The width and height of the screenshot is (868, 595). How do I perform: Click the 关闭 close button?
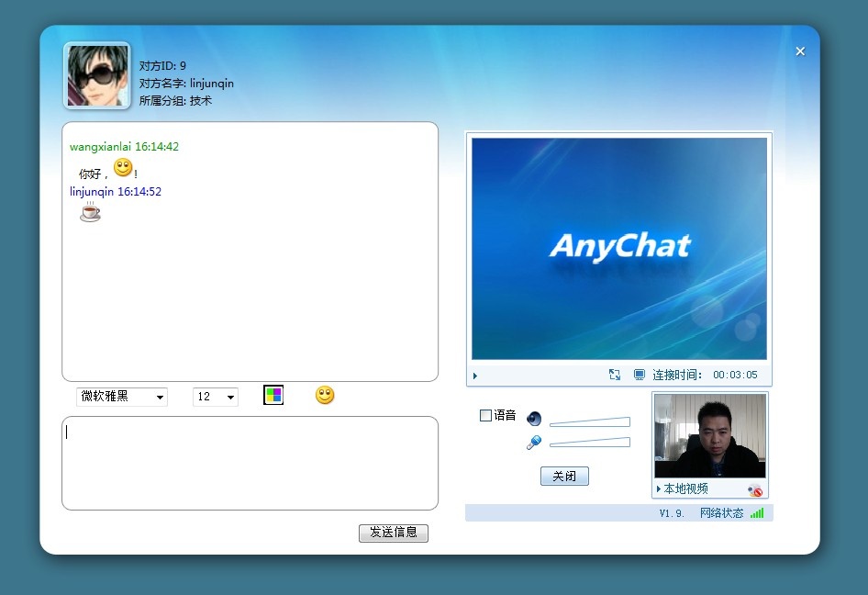click(564, 476)
